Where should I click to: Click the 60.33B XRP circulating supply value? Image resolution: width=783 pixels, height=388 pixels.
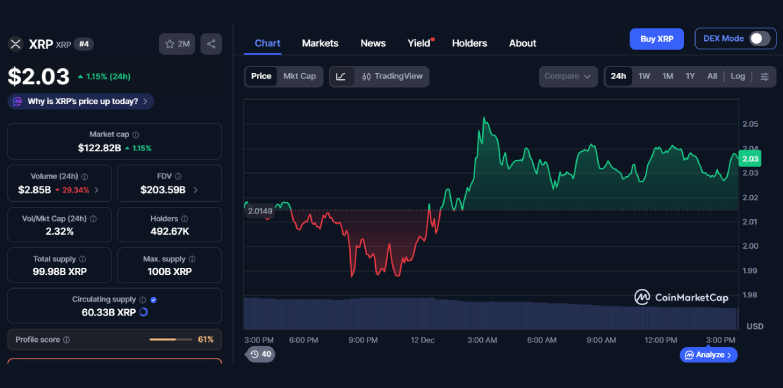109,313
